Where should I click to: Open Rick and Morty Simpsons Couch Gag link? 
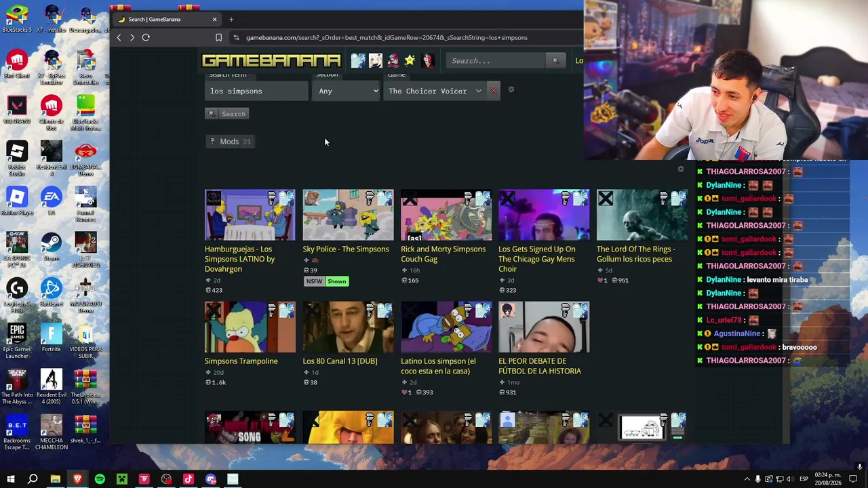point(443,254)
